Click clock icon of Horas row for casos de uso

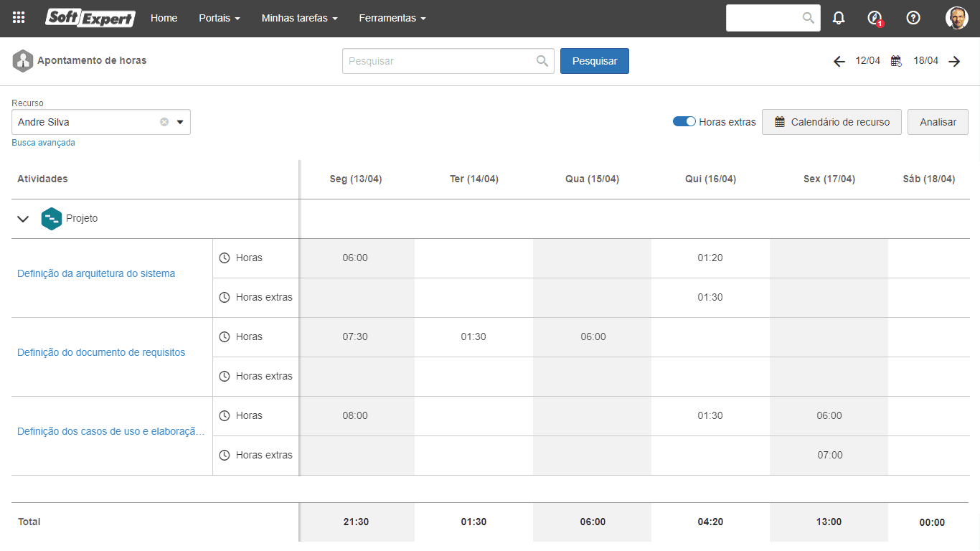click(225, 415)
